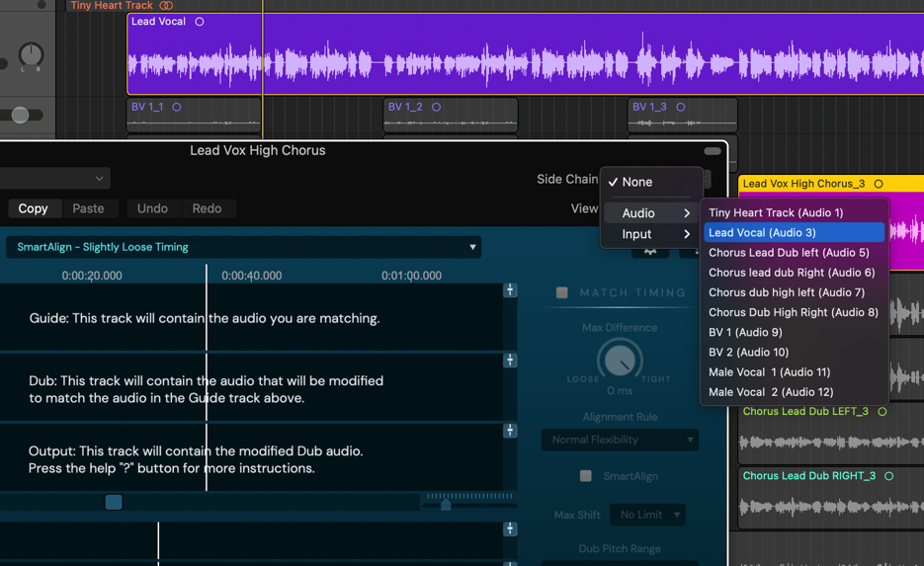Click the Dub track vertical resize icon

pyautogui.click(x=510, y=361)
